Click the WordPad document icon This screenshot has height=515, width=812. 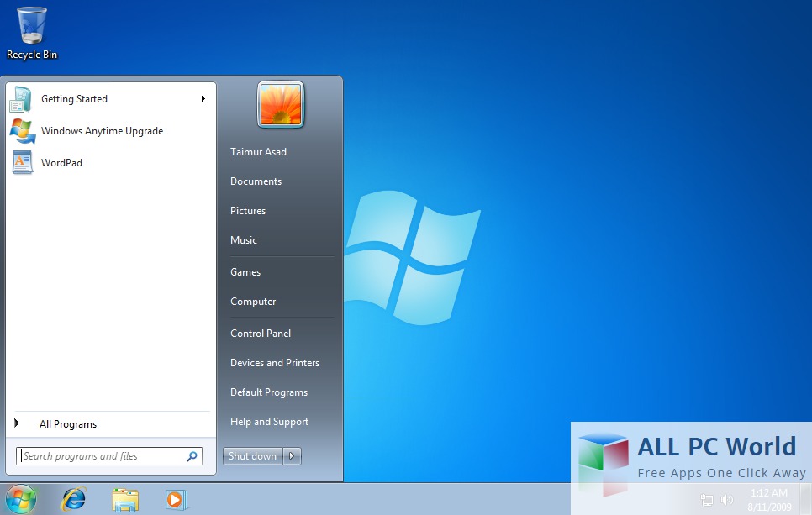(22, 162)
